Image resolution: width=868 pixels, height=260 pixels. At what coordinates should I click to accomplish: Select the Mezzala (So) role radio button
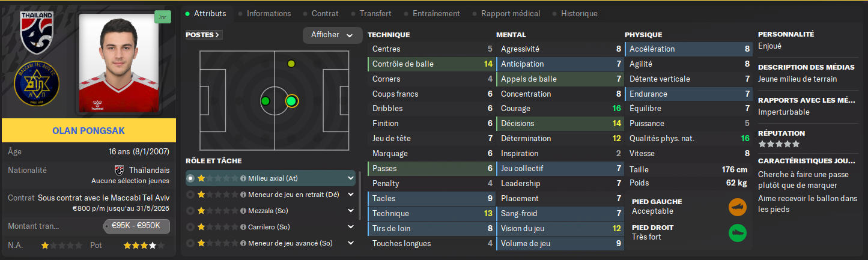[x=190, y=211]
